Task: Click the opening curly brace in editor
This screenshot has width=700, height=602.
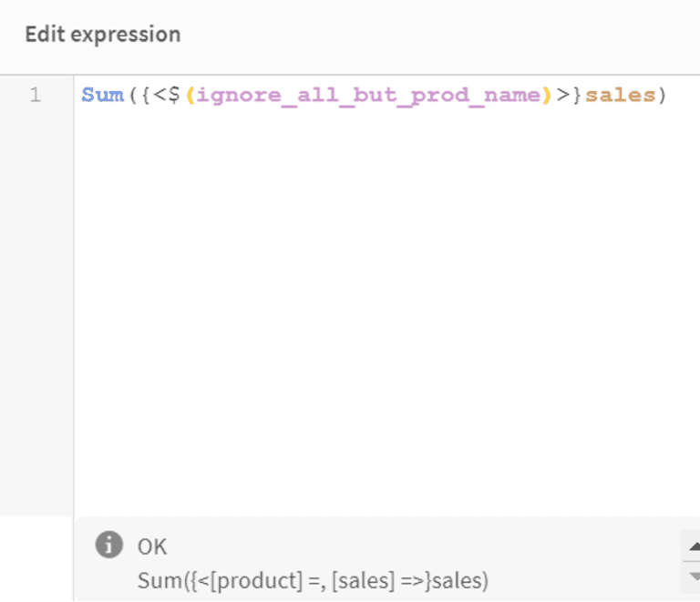Action: 145,95
